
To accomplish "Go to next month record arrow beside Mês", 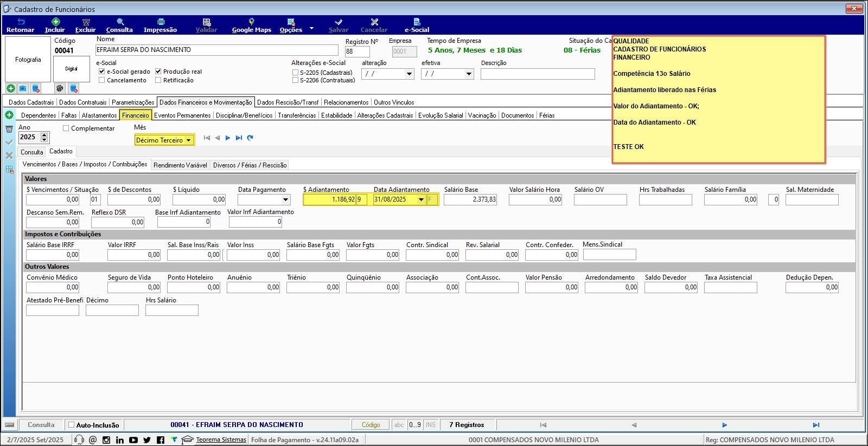I will (x=228, y=138).
